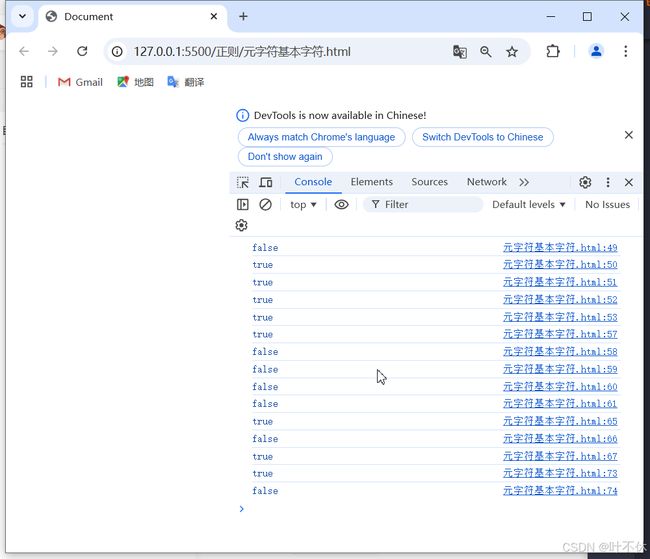Open source link ending html:50
The image size is (650, 559).
[560, 265]
